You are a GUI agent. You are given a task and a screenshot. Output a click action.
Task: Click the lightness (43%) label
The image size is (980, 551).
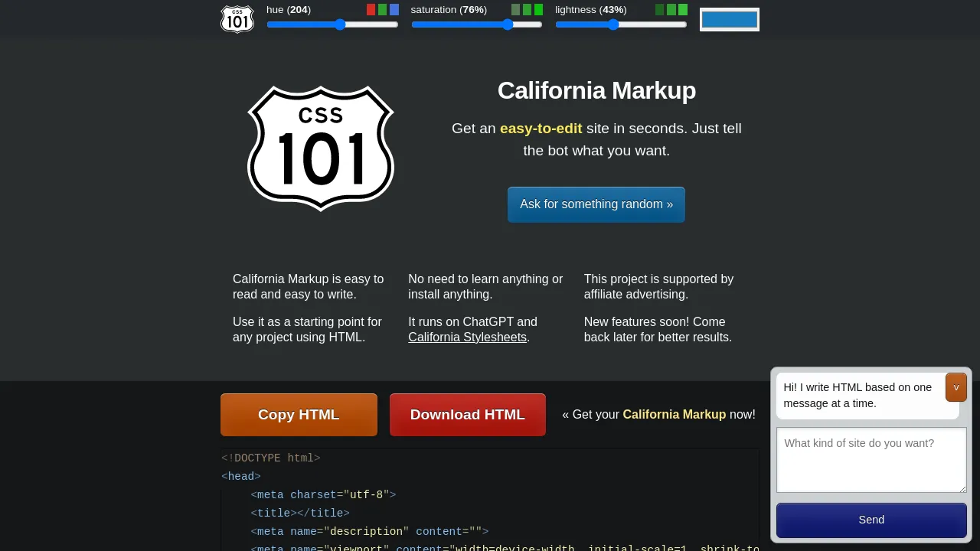[x=591, y=10]
